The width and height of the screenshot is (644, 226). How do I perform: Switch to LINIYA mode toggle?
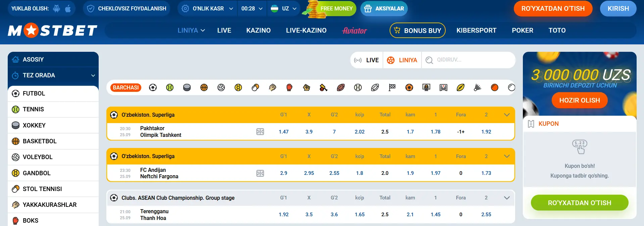click(402, 60)
